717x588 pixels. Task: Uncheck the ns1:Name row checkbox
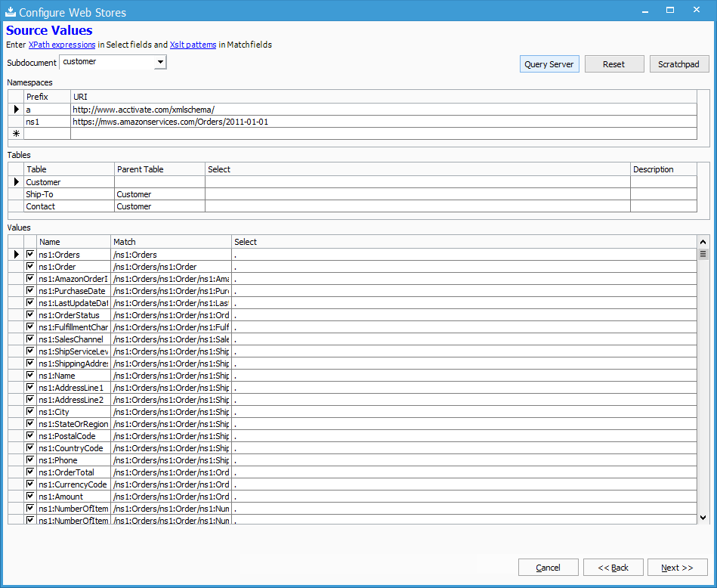coord(30,375)
